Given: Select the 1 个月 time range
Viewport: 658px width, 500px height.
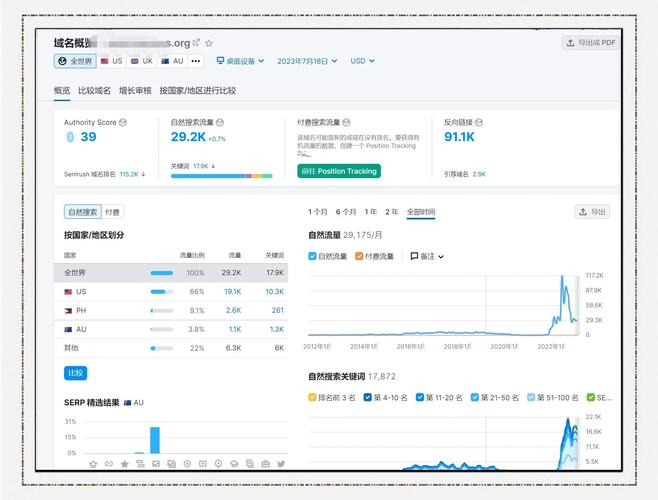Looking at the screenshot, I should 318,212.
